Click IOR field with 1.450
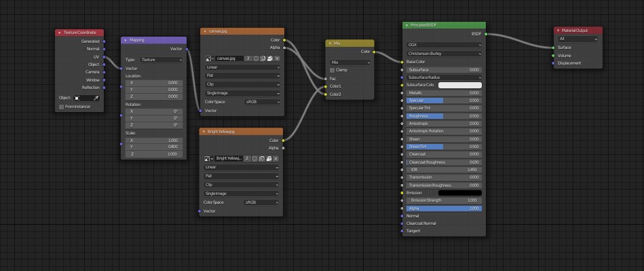This screenshot has height=271, width=644. [x=444, y=169]
